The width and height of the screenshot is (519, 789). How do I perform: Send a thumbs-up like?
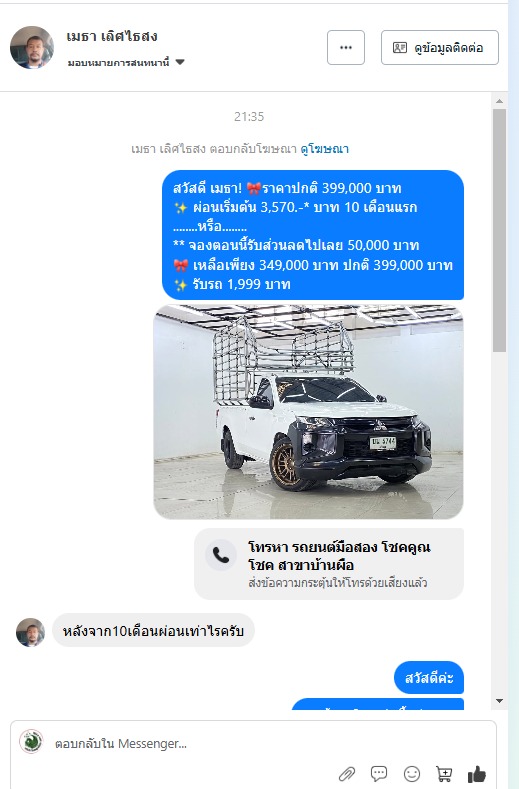477,773
